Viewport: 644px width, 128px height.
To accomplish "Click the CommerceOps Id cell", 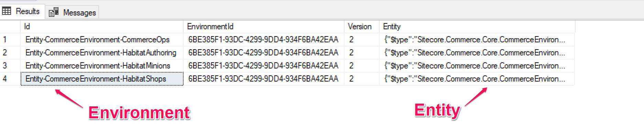I will (x=102, y=40).
